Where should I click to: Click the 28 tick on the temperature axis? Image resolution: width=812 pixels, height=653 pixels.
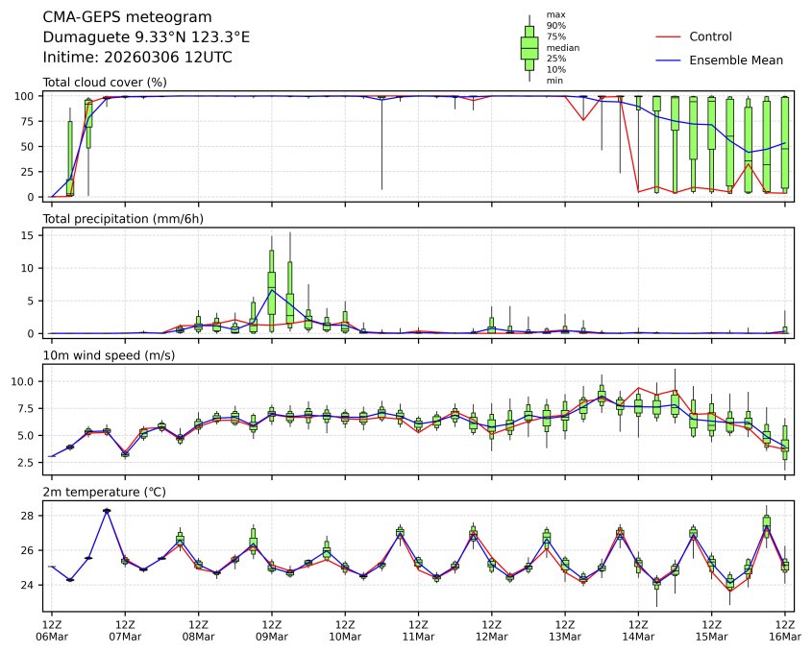[31, 516]
